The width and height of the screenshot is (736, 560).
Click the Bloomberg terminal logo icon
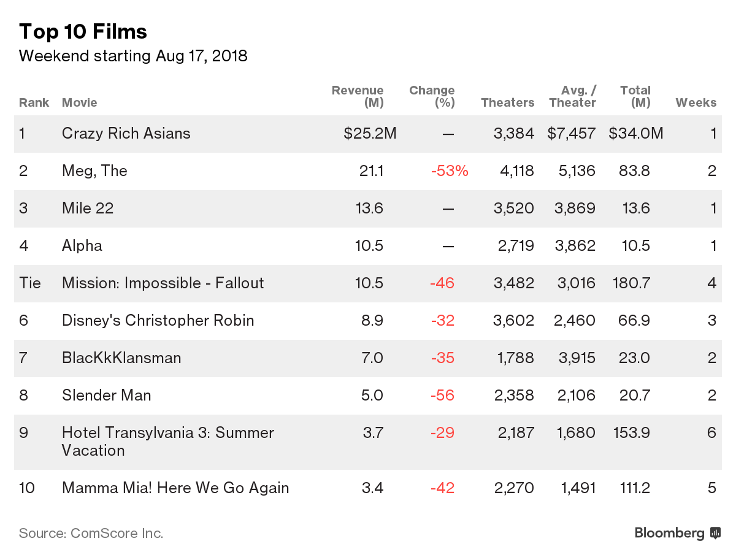[x=715, y=533]
